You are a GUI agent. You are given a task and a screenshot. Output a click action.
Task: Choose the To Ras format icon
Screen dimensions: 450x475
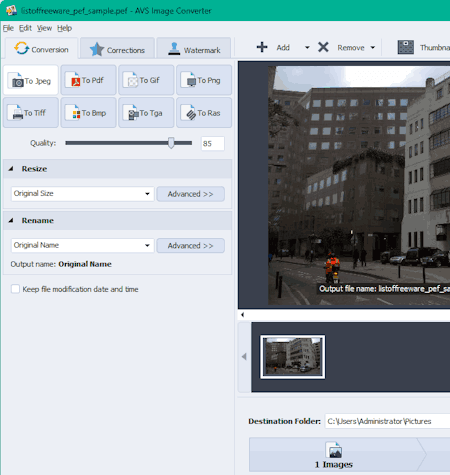(191, 113)
